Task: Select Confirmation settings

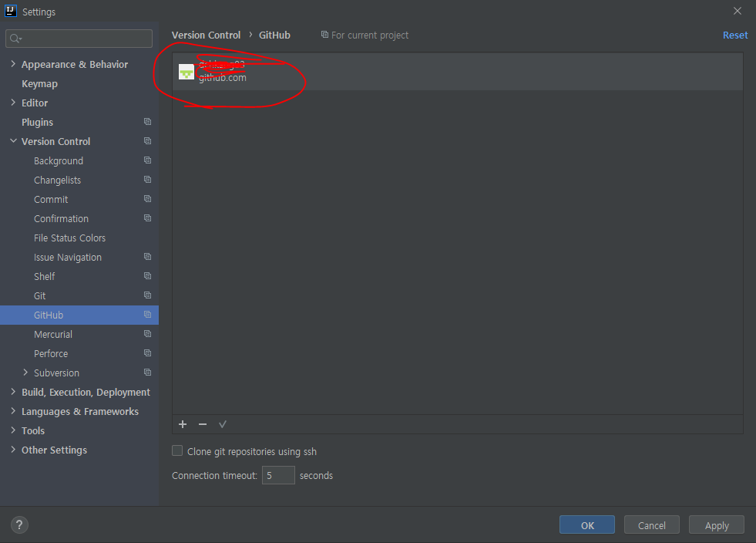Action: [61, 218]
